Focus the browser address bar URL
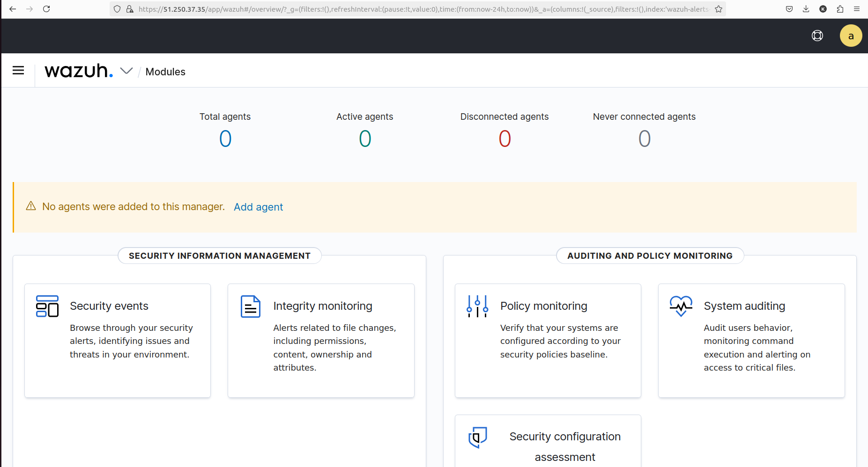This screenshot has height=467, width=868. tap(424, 9)
